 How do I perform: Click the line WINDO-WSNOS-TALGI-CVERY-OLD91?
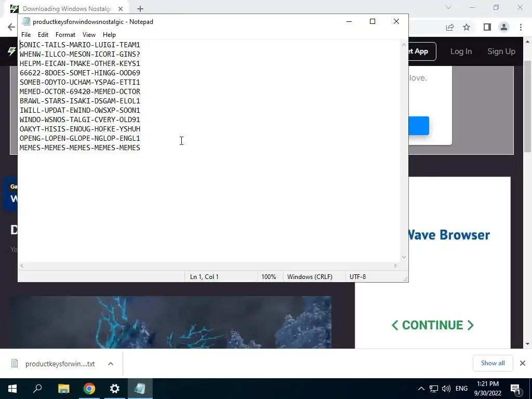pyautogui.click(x=79, y=120)
